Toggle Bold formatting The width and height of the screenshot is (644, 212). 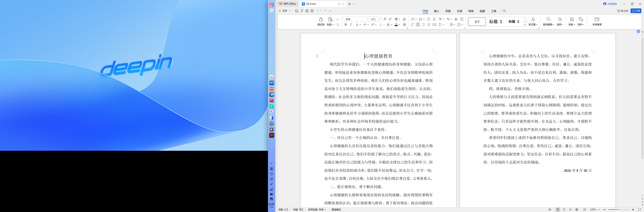[x=346, y=25]
